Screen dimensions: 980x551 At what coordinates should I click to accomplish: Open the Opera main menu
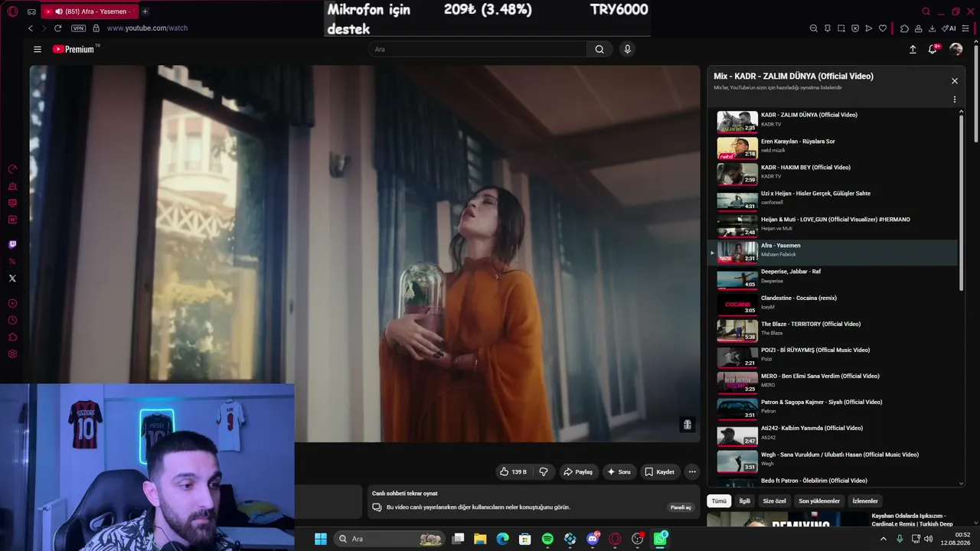[12, 11]
